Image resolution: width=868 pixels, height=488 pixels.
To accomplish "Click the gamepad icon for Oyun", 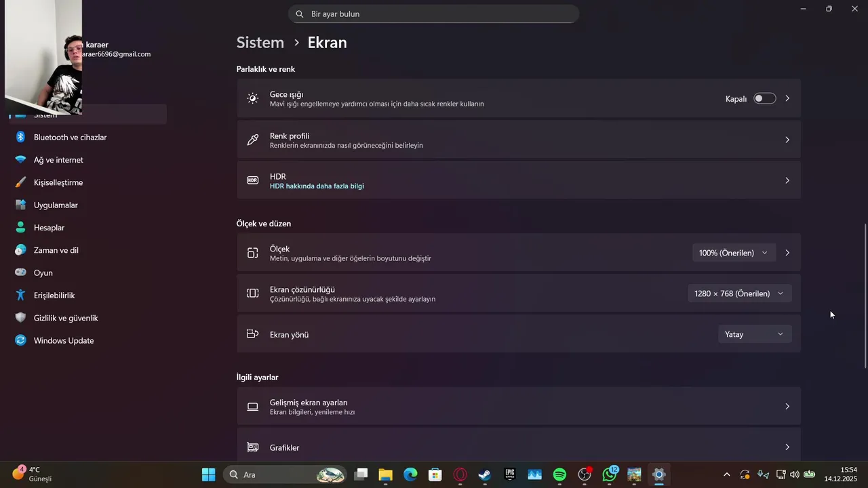I will [x=20, y=272].
